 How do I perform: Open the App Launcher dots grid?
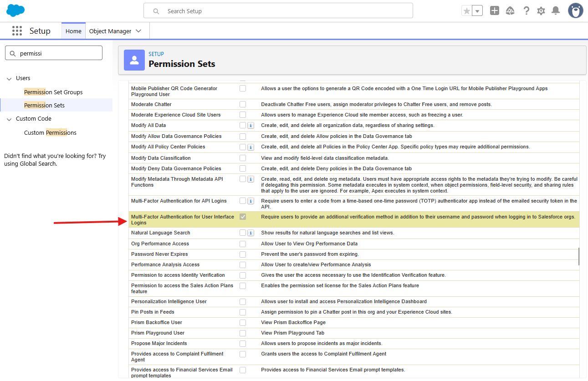click(17, 31)
